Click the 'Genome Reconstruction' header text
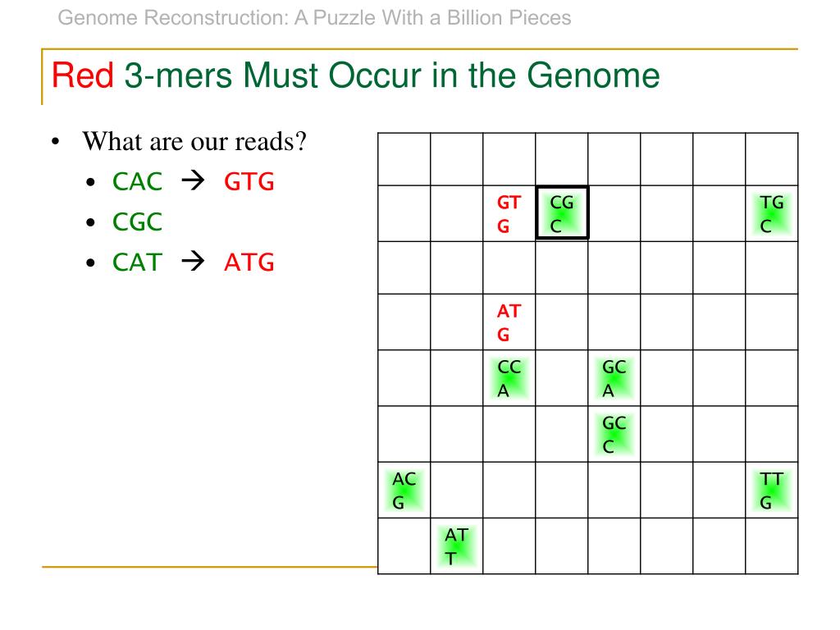 coord(314,18)
